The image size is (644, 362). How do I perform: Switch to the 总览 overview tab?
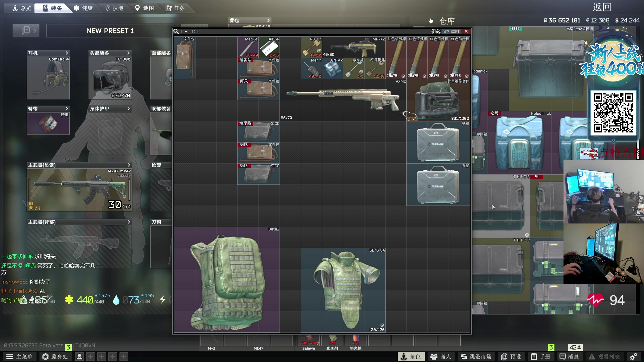coord(22,8)
